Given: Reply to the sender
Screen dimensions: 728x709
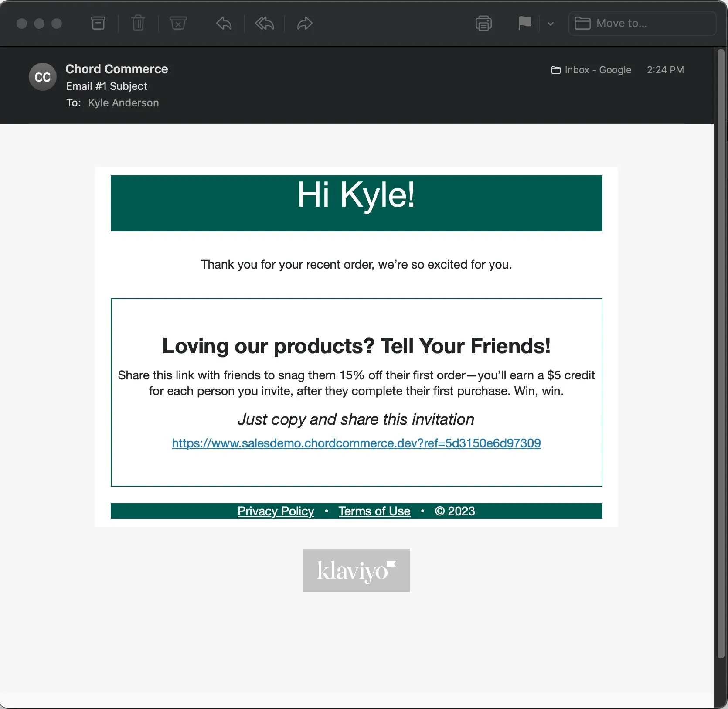Looking at the screenshot, I should [224, 23].
